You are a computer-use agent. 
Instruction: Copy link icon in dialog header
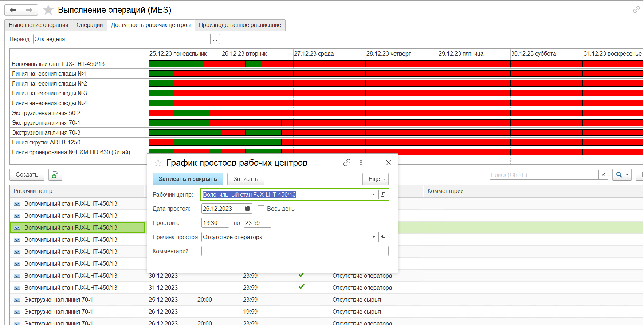coord(347,163)
